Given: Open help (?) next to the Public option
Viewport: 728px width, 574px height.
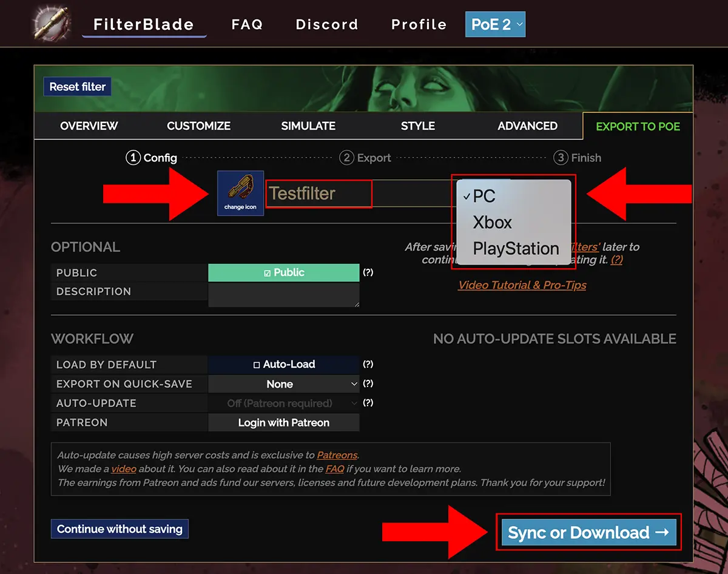Looking at the screenshot, I should (369, 272).
